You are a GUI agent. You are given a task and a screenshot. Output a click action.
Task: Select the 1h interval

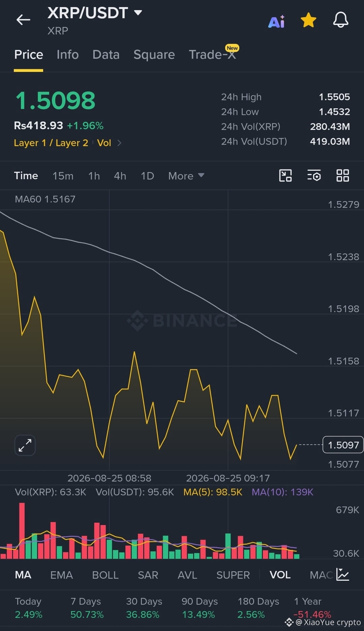pos(94,176)
